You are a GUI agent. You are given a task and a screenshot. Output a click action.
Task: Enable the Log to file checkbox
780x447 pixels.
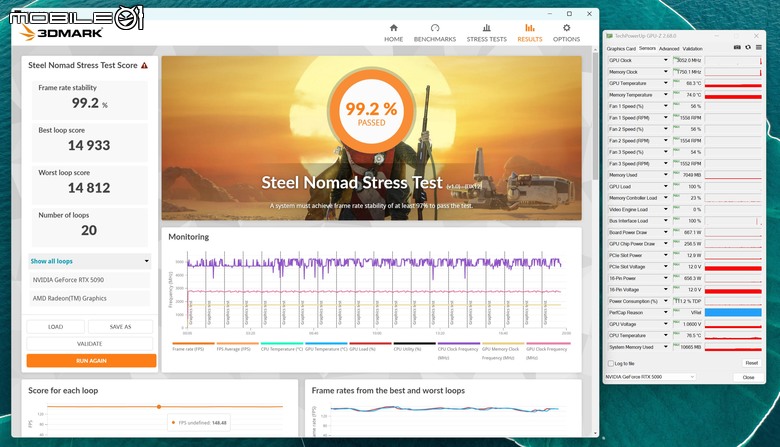tap(610, 363)
